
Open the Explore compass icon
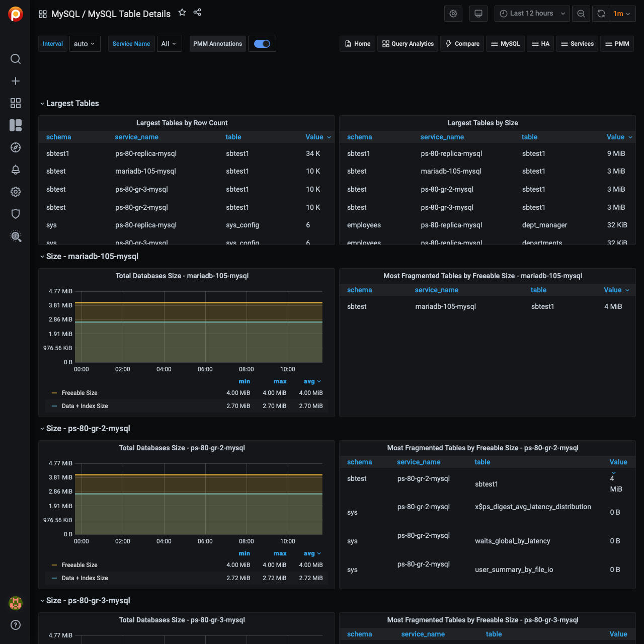[x=16, y=147]
